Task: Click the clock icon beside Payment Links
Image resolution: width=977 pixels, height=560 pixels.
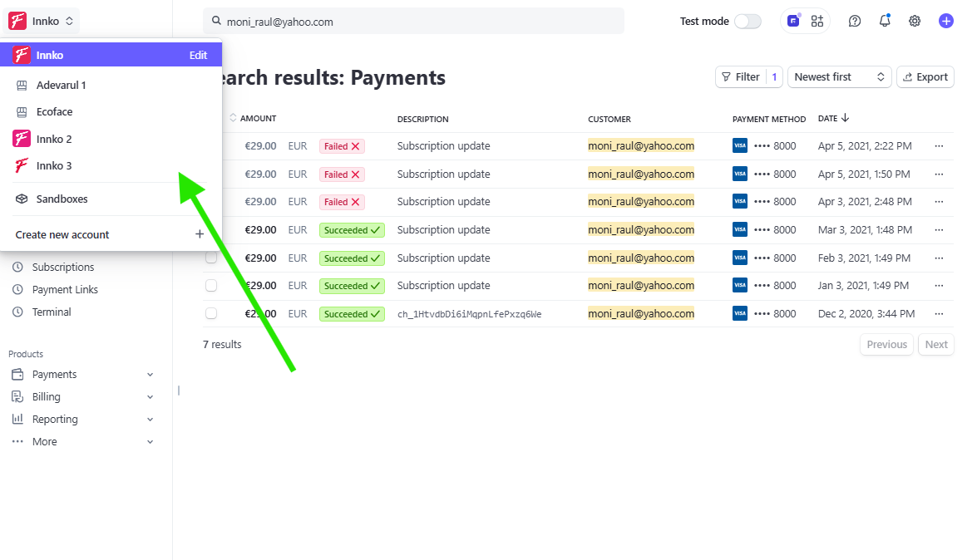Action: point(18,290)
